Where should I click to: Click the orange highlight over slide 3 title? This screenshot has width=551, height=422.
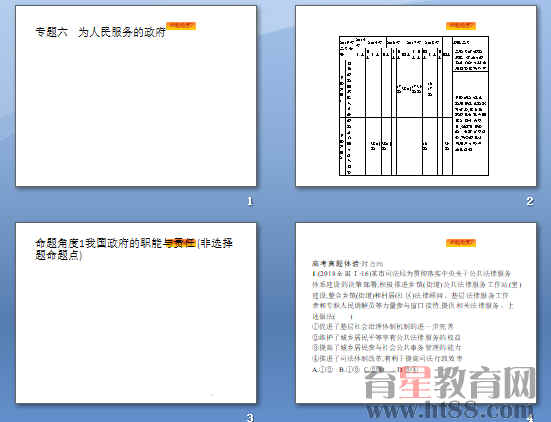(181, 243)
